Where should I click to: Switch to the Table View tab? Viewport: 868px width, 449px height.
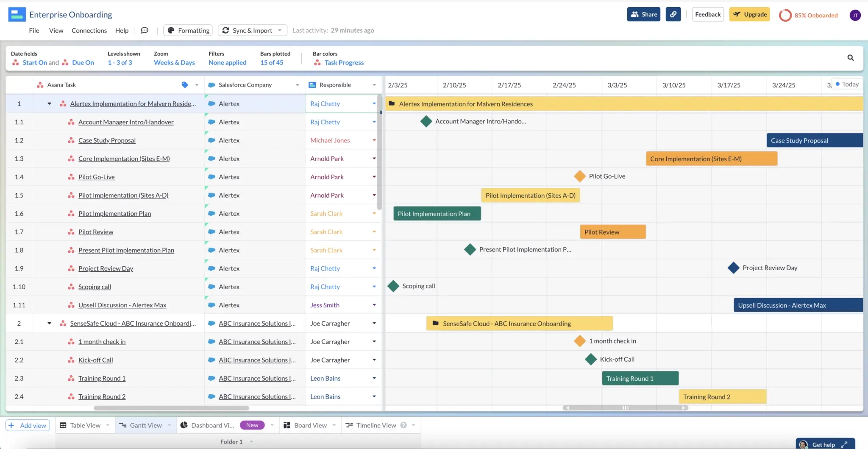pyautogui.click(x=84, y=425)
